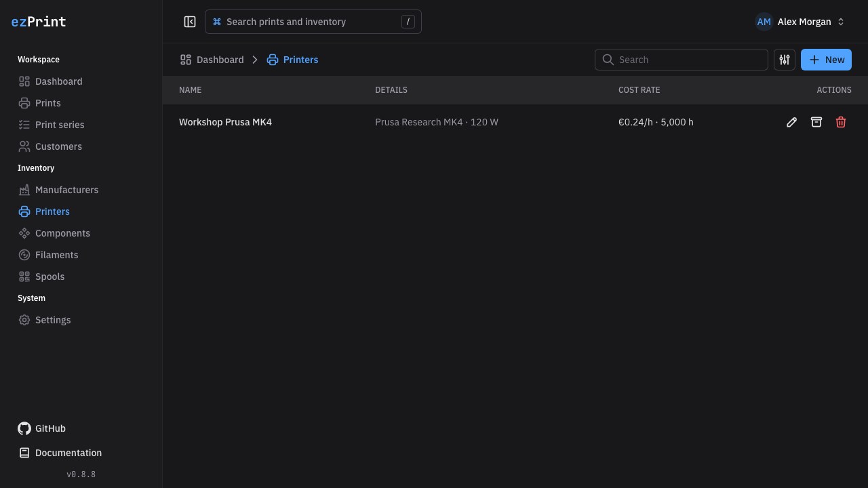Archive the Workshop Prusa MK4 printer

(816, 122)
